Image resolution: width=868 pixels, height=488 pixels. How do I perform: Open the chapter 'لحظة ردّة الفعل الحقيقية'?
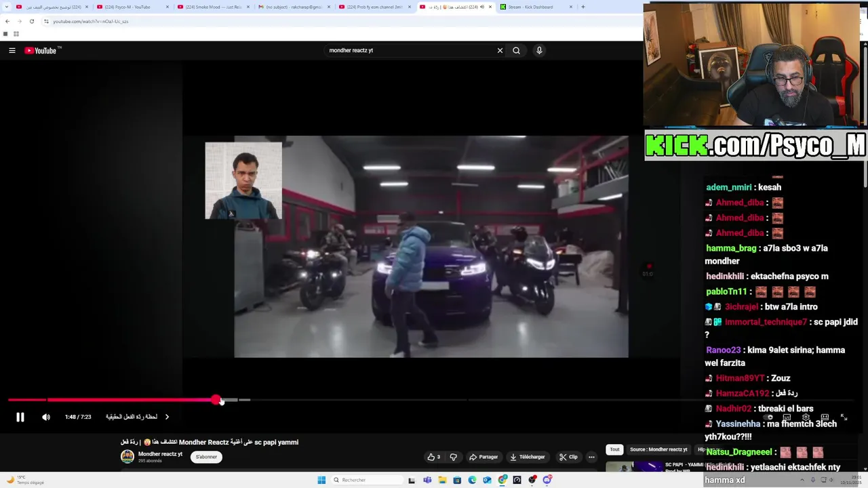click(132, 417)
